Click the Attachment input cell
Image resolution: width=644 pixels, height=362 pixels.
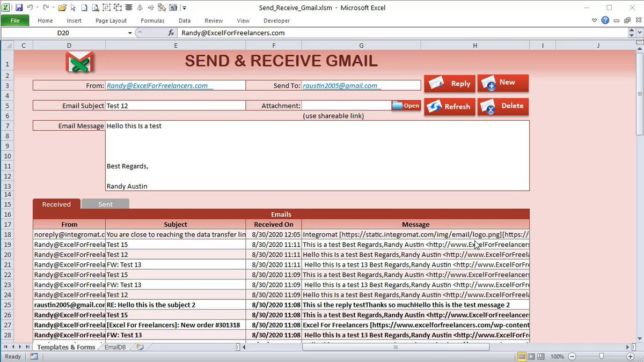coord(347,106)
